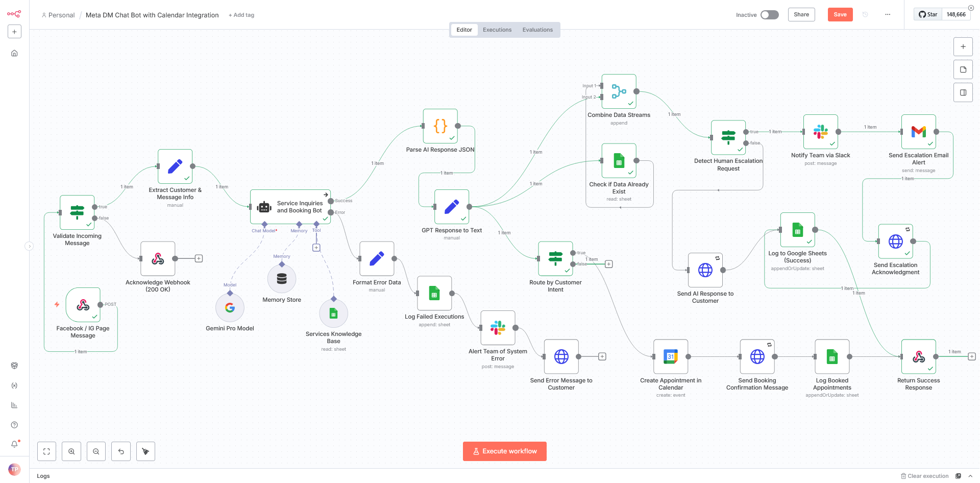Screen dimensions: 980x483
Task: Save the workflow
Action: (x=840, y=15)
